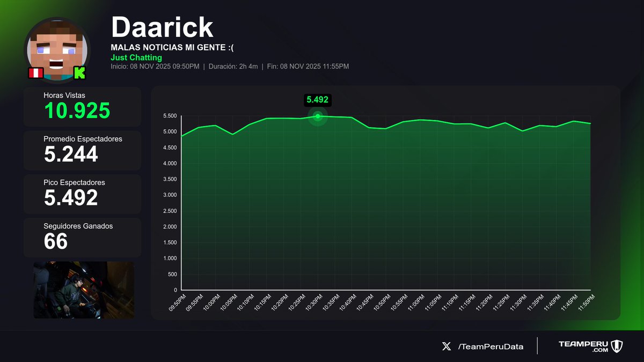Click the 5.500 y-axis label
Screen dimensions: 644x362
[170, 116]
